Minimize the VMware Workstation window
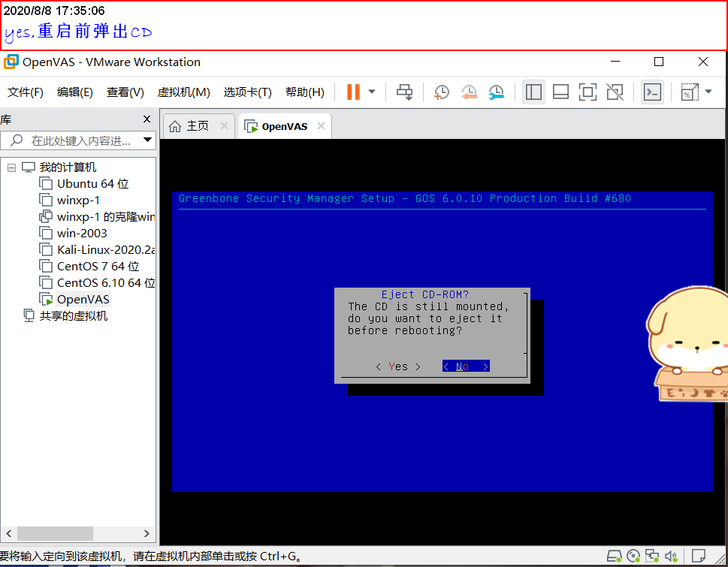The height and width of the screenshot is (567, 728). click(615, 62)
